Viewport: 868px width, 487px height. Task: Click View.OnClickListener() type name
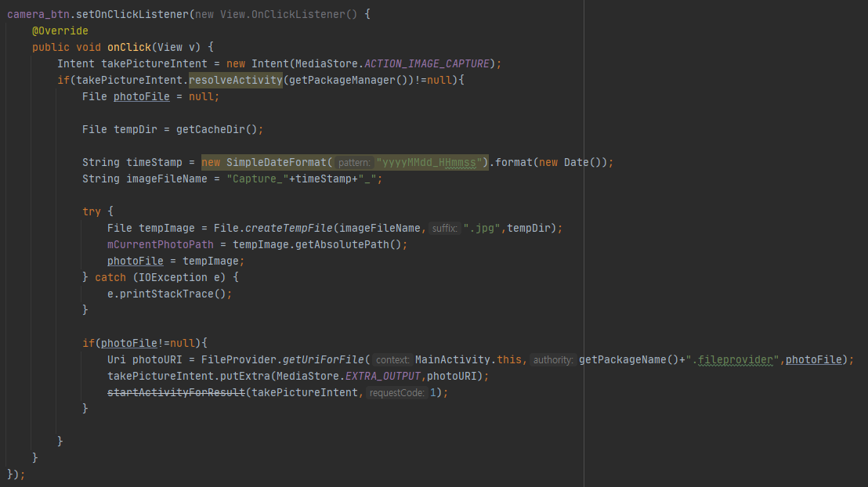pos(289,14)
